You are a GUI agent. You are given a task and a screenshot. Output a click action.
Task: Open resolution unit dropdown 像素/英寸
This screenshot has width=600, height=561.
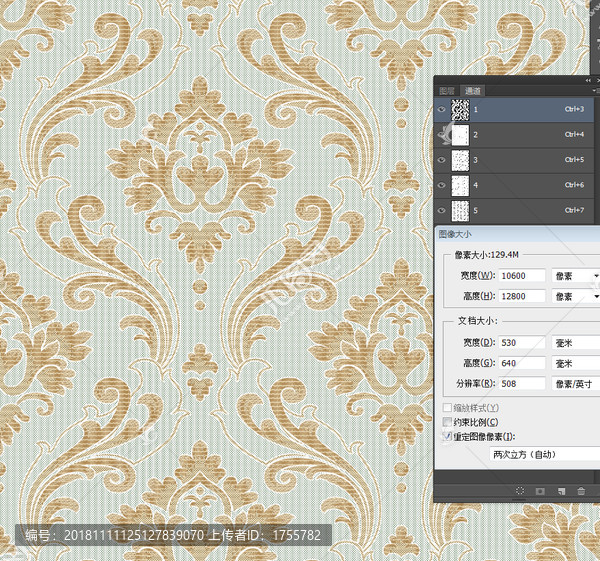tap(576, 383)
